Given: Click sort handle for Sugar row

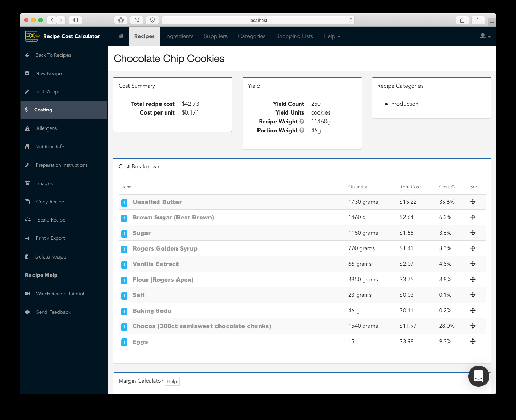Looking at the screenshot, I should point(473,233).
